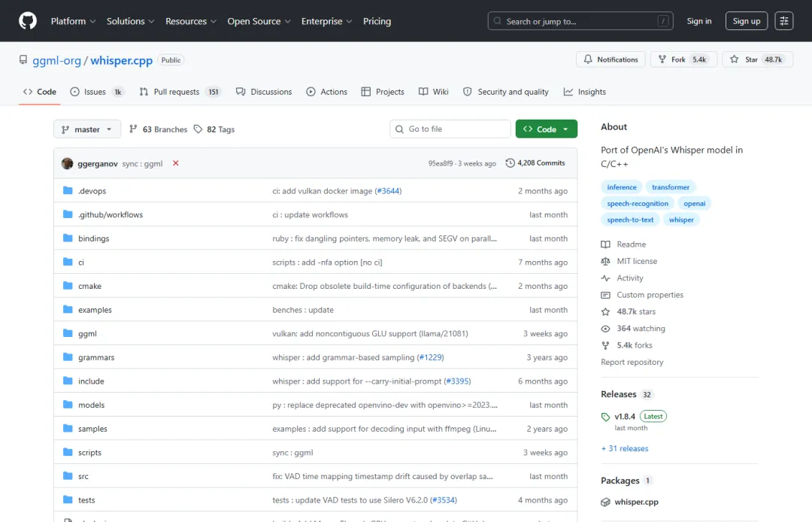The image size is (812, 522).
Task: View the 364 watching list
Action: (x=633, y=329)
